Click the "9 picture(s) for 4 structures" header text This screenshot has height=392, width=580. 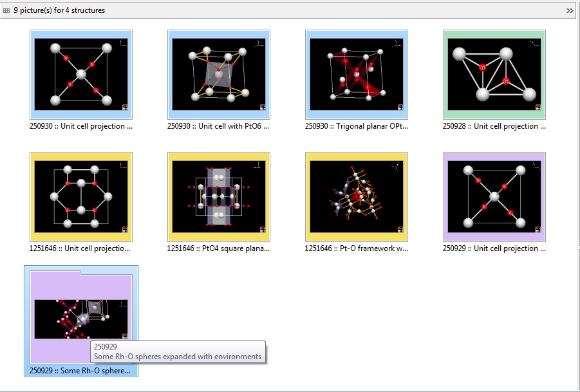point(59,10)
